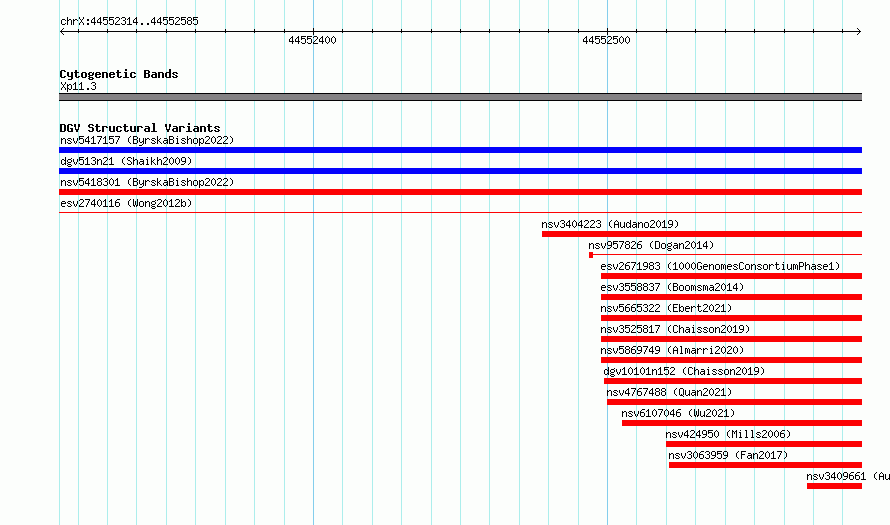Open esv3558837 (Boomsma2014) label
The width and height of the screenshot is (890, 525).
coord(672,287)
